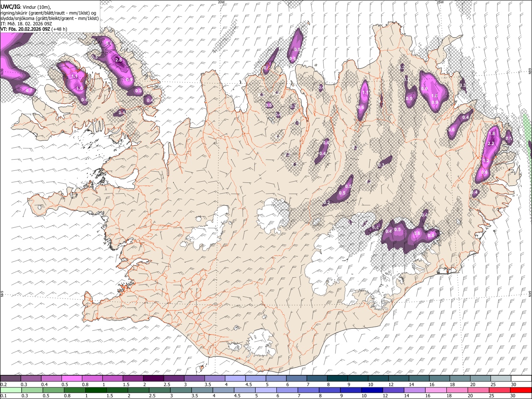Click the rain legend swatch between 20 and 25
Image resolution: width=532 pixels, height=399 pixels.
(478, 390)
